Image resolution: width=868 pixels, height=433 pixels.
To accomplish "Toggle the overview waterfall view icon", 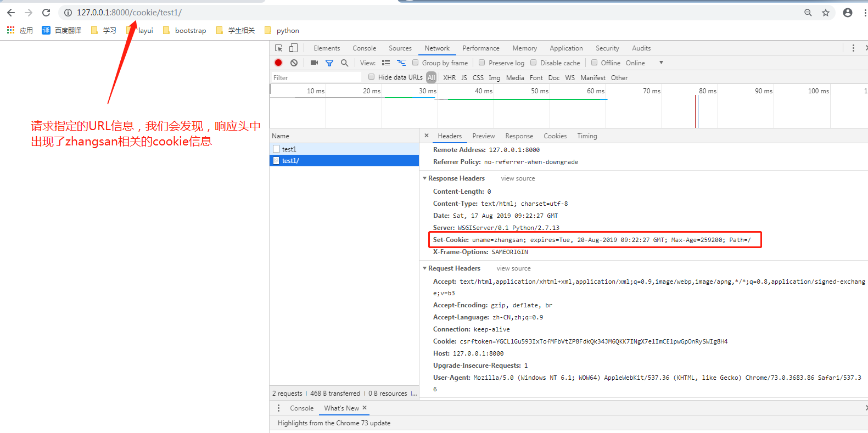I will pyautogui.click(x=401, y=63).
